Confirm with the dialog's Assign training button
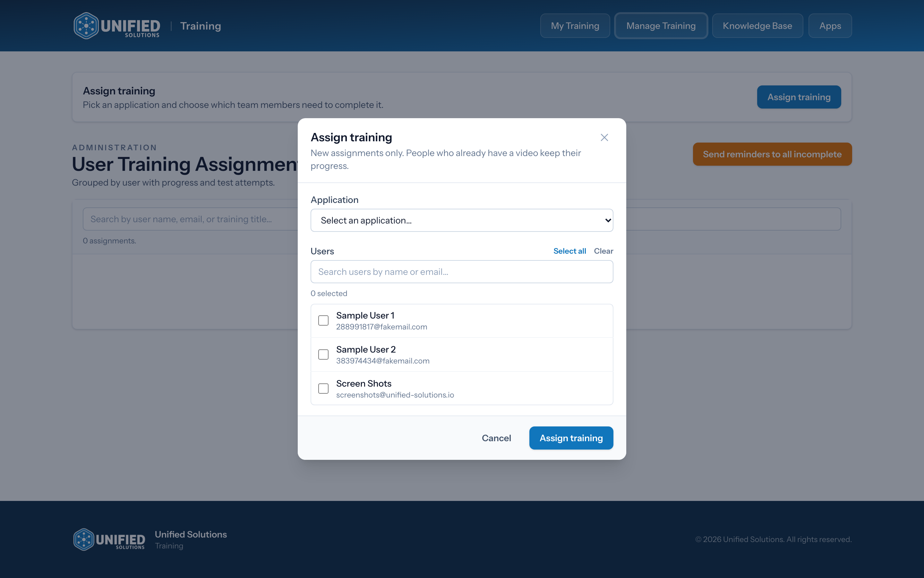924x578 pixels. click(x=571, y=438)
